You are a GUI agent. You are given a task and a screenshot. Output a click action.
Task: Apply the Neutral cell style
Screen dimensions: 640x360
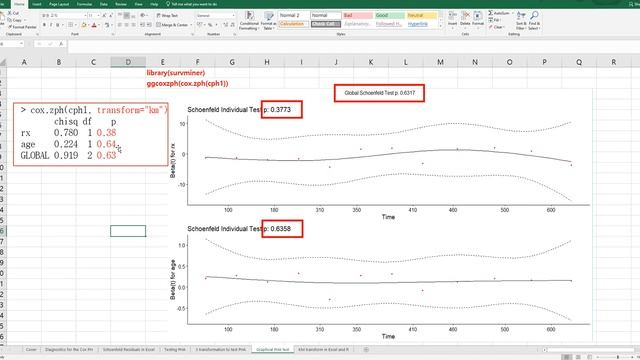422,16
